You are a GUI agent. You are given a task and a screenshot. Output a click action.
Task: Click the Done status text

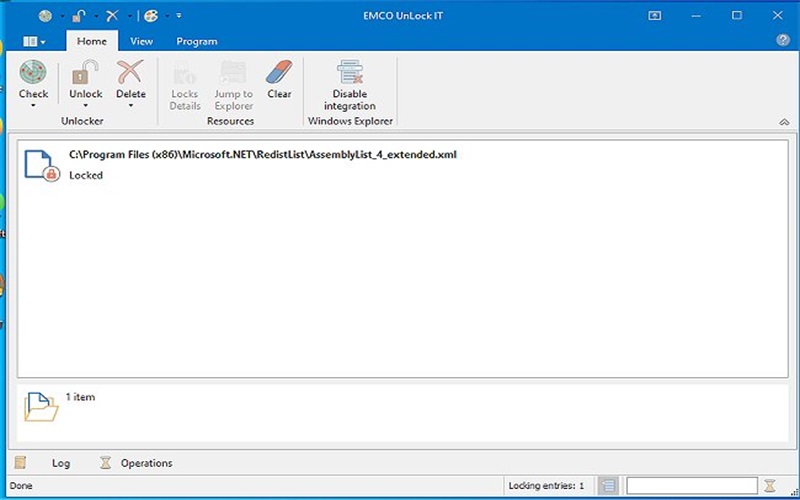click(21, 486)
